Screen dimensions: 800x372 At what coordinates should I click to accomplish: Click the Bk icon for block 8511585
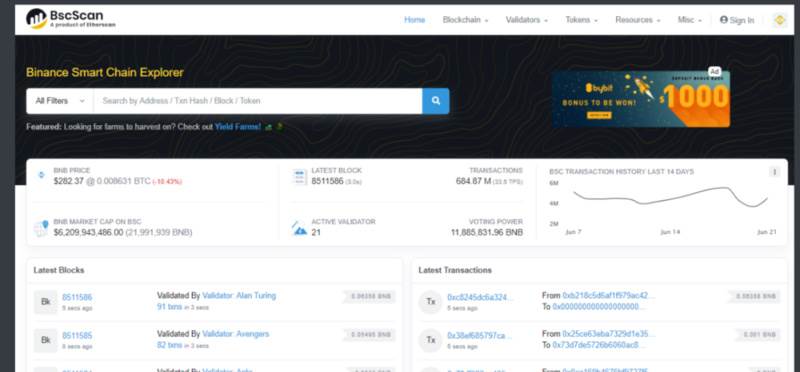(x=46, y=340)
